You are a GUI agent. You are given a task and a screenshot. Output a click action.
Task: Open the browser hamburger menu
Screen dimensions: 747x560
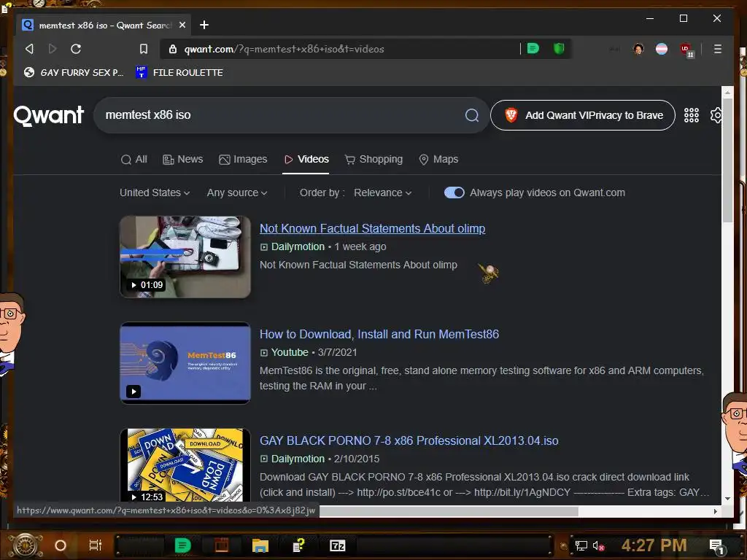(x=718, y=49)
